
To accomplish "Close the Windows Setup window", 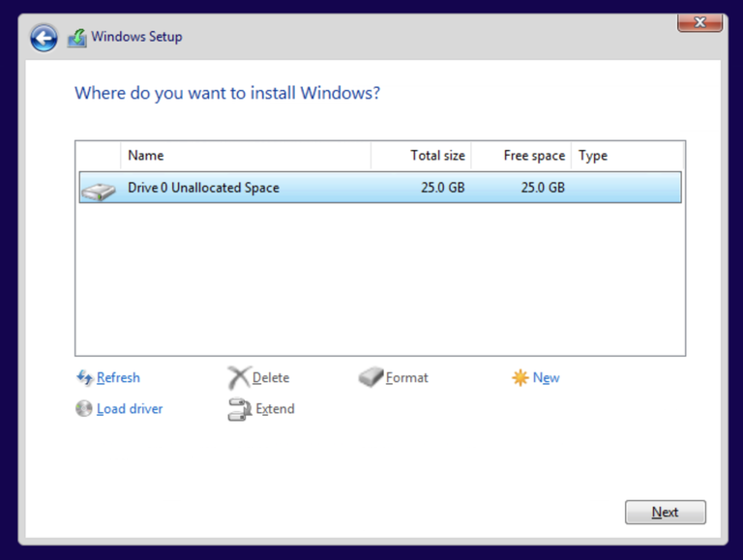I will pos(699,22).
